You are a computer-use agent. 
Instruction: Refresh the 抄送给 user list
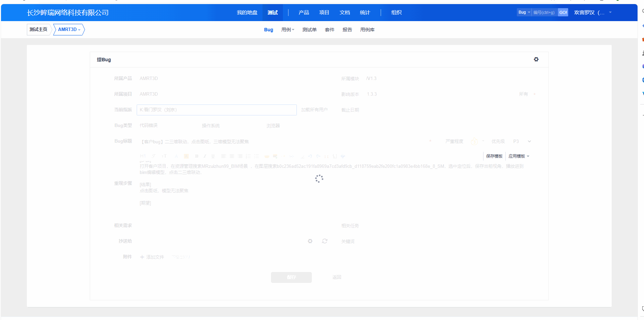(x=325, y=241)
